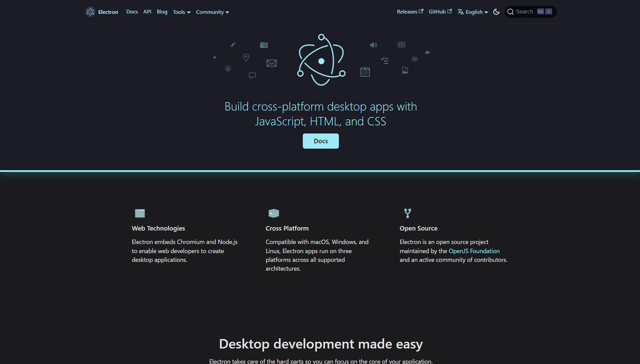Viewport: 640px width, 364px height.
Task: Click the open book icon
Action: 401,44
